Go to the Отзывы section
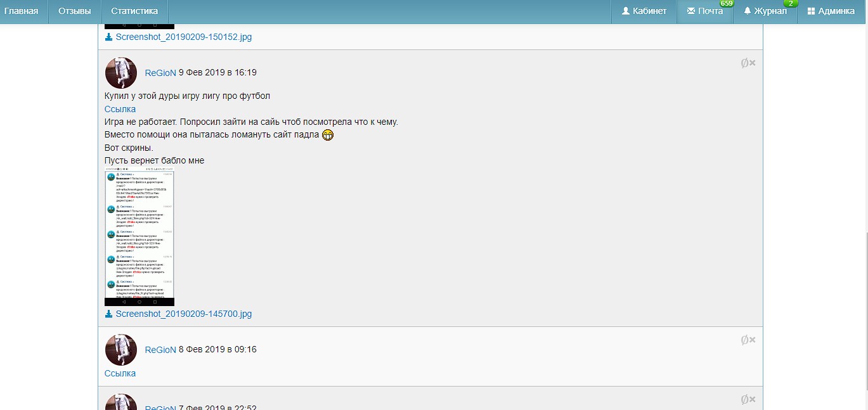The image size is (868, 410). pyautogui.click(x=74, y=11)
